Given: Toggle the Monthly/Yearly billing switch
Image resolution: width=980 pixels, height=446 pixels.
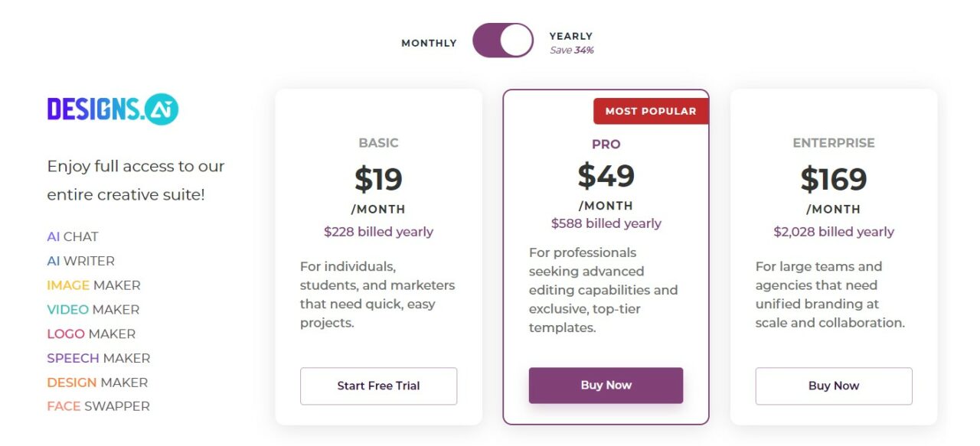Looking at the screenshot, I should tap(503, 41).
